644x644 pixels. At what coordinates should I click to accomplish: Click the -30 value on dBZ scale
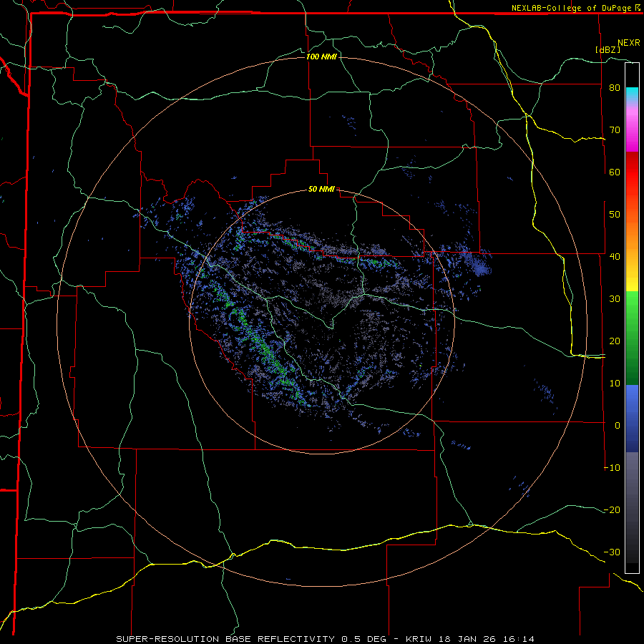[x=612, y=552]
